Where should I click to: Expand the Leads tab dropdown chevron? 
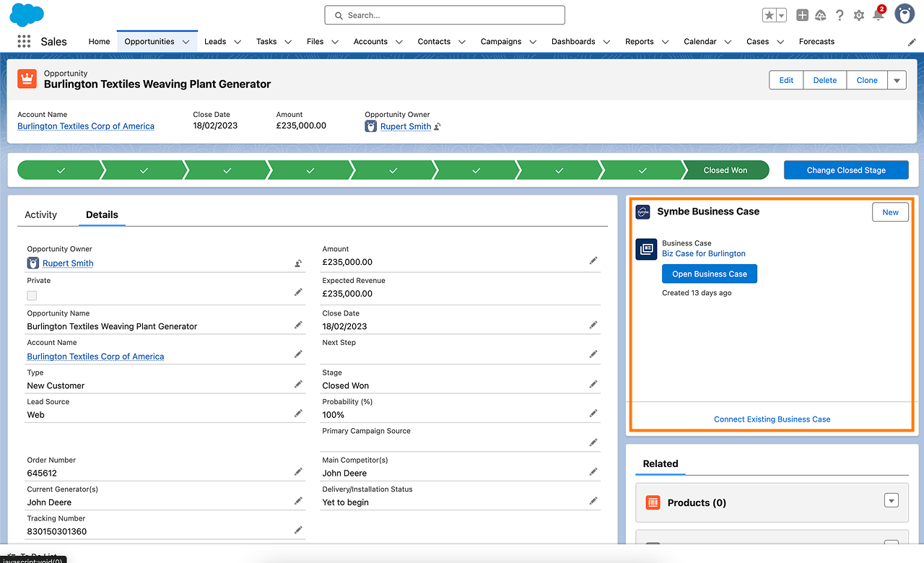point(238,42)
